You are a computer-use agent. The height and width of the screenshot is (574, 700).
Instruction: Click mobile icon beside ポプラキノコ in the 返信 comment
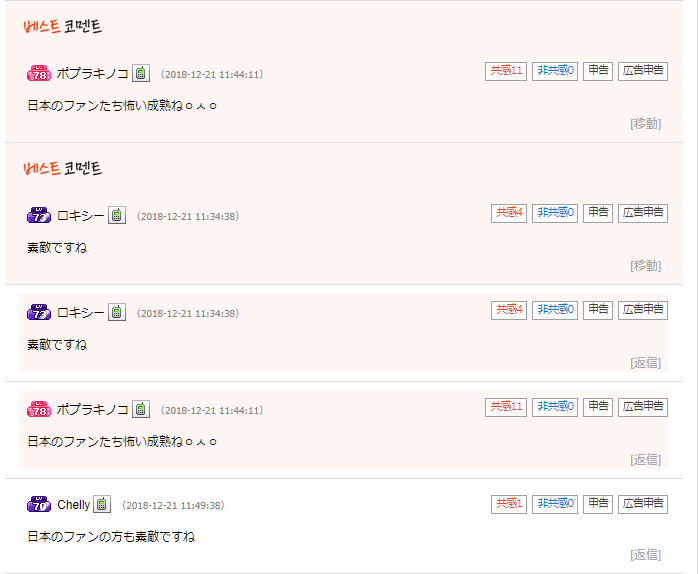(x=141, y=409)
